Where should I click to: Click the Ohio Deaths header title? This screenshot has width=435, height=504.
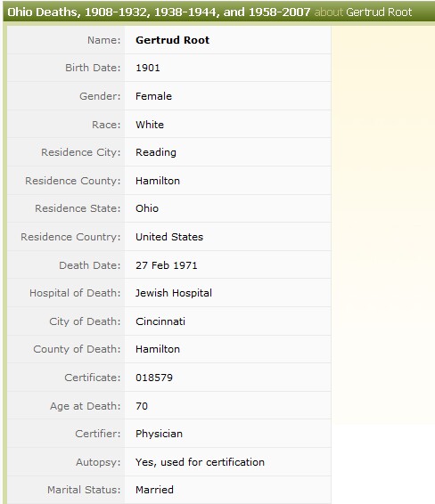click(x=159, y=12)
